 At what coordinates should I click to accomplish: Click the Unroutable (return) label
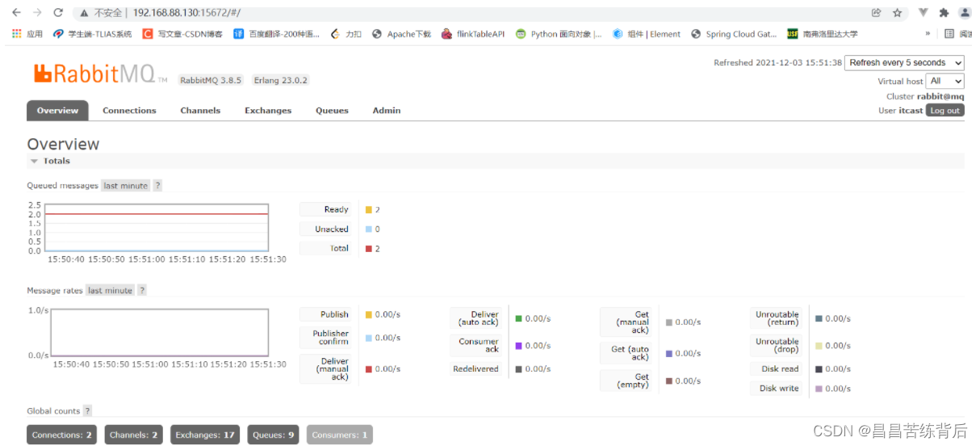coord(777,318)
